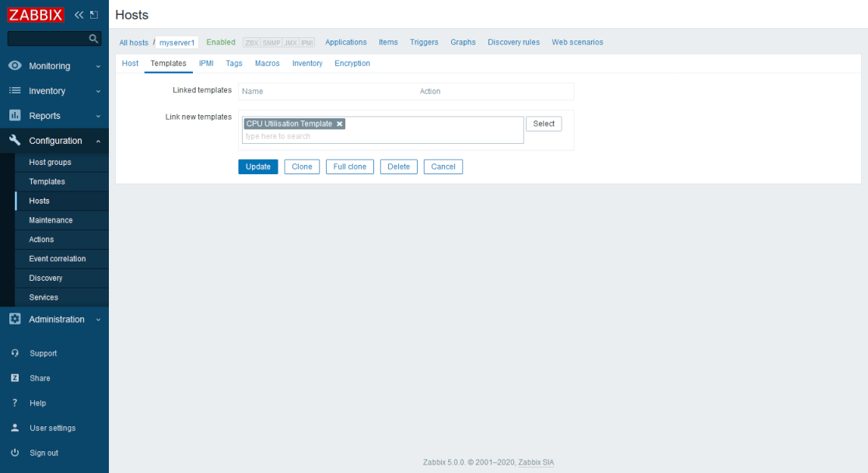
Task: Switch to the Tags tab
Action: click(x=233, y=63)
